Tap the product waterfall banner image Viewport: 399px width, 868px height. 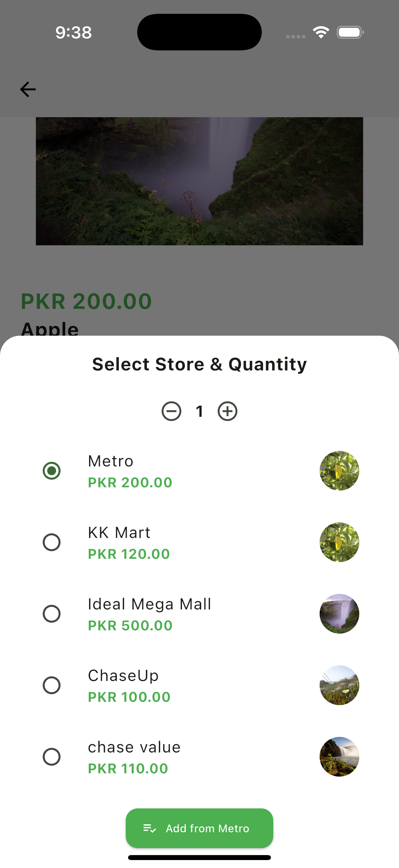[199, 181]
